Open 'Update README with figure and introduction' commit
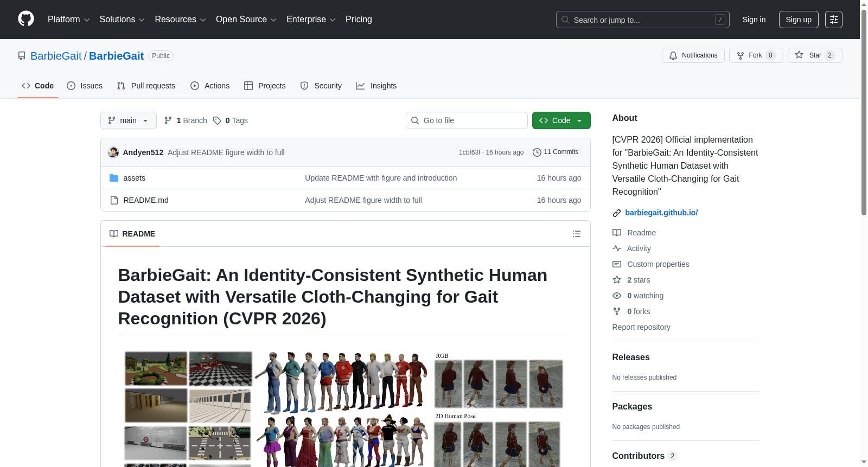The width and height of the screenshot is (868, 467). pyautogui.click(x=381, y=178)
